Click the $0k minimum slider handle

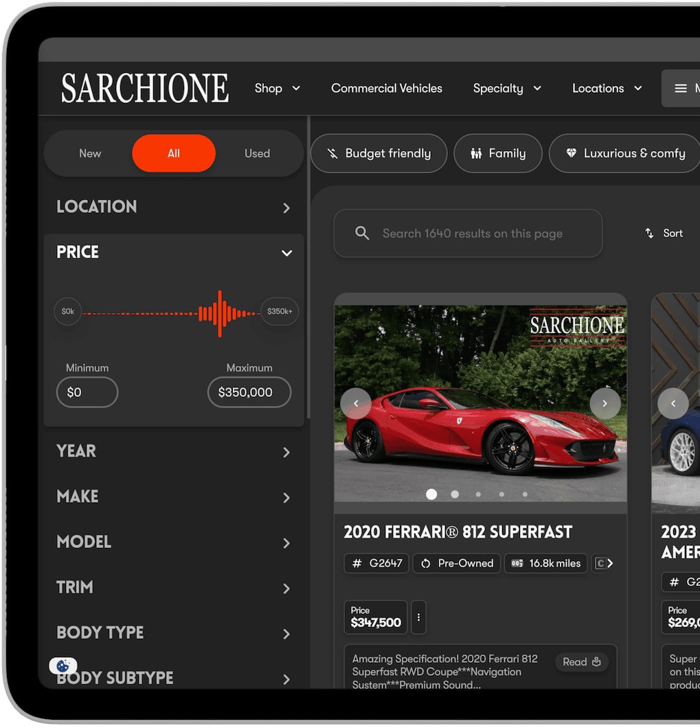point(68,311)
